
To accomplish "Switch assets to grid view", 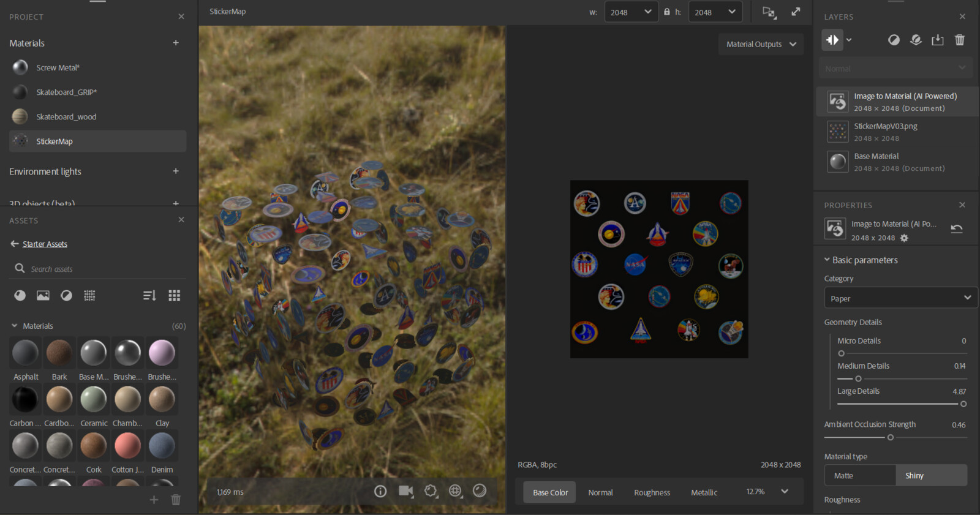I will (175, 296).
